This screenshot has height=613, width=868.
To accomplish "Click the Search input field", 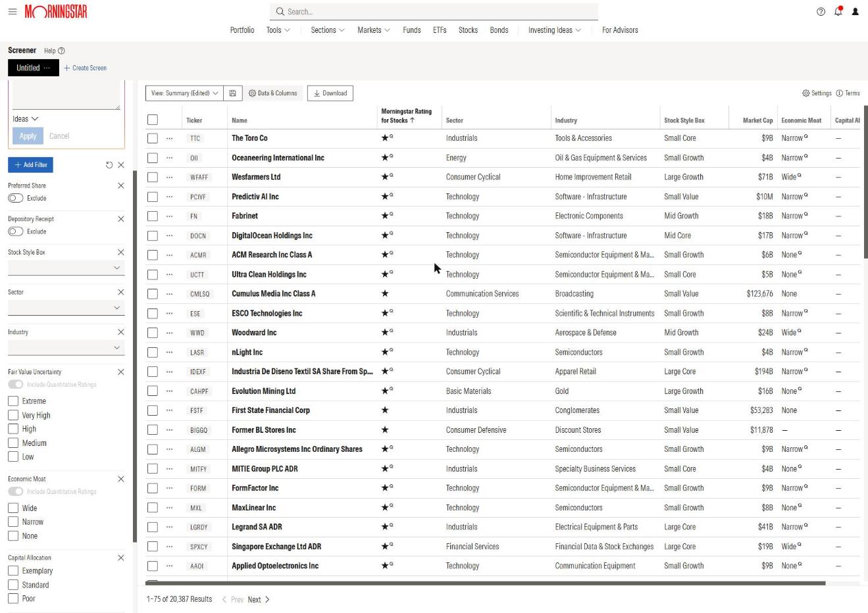I will point(434,12).
